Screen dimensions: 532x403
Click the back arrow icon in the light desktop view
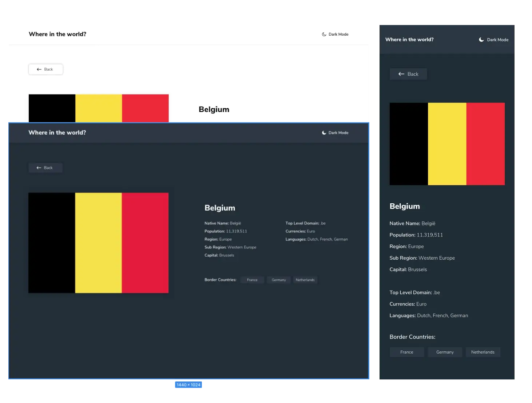tap(39, 69)
